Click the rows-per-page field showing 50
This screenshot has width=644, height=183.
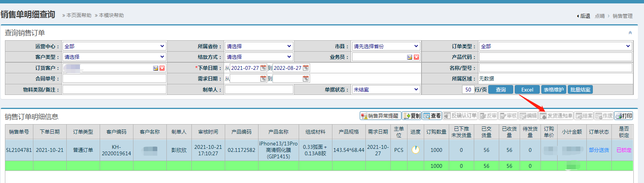[468, 90]
